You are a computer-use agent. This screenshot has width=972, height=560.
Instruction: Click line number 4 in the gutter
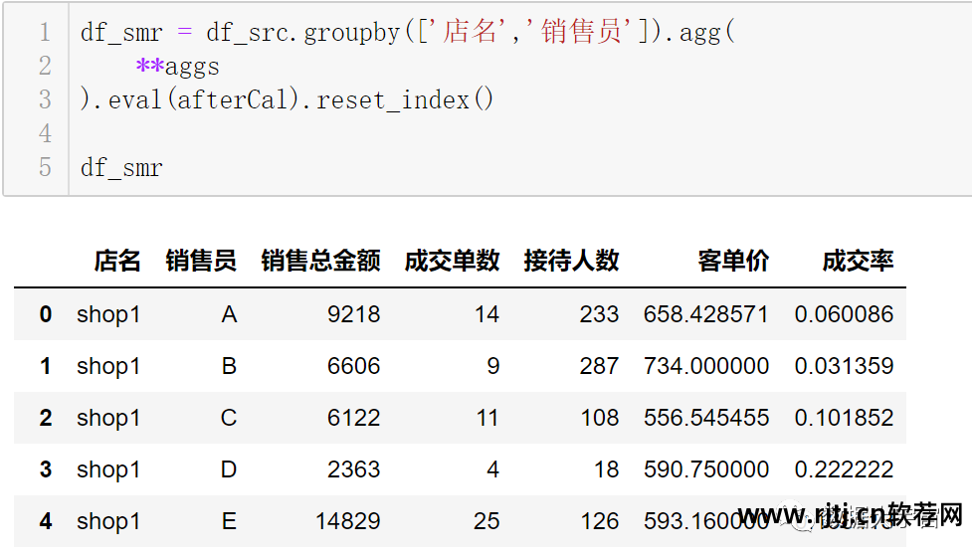point(45,133)
